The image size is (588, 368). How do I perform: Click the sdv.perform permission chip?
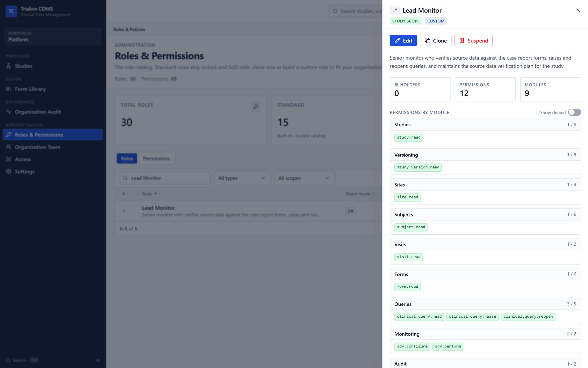(x=448, y=347)
